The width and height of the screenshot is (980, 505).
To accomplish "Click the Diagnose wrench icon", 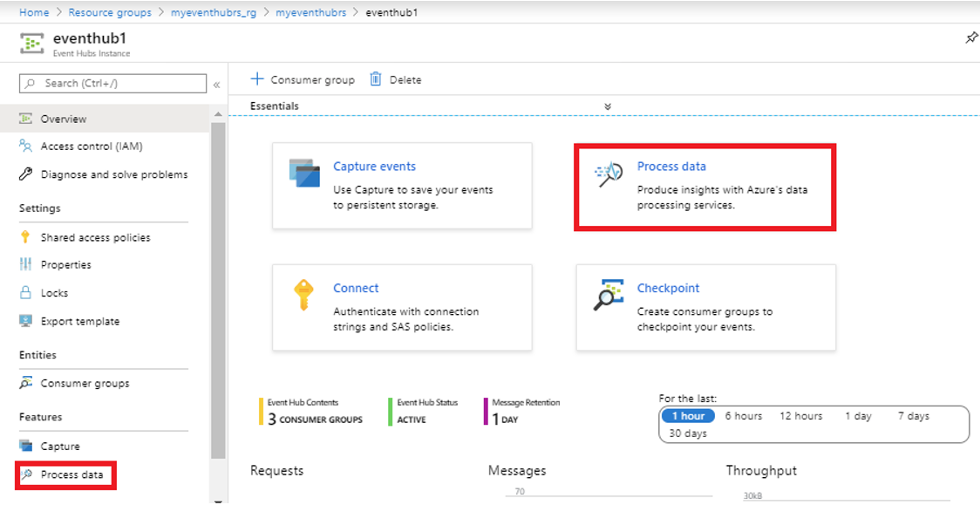I will pyautogui.click(x=25, y=174).
